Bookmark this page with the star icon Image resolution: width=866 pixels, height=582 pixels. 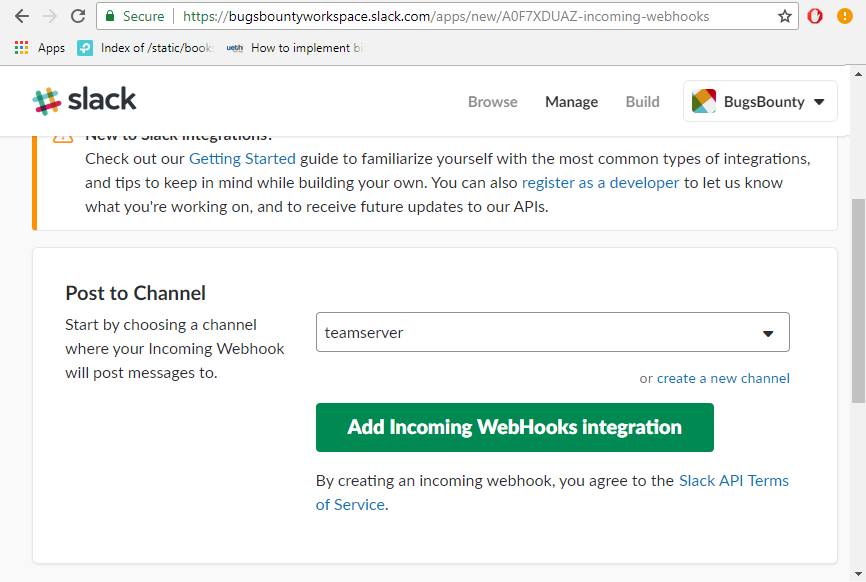click(x=785, y=16)
